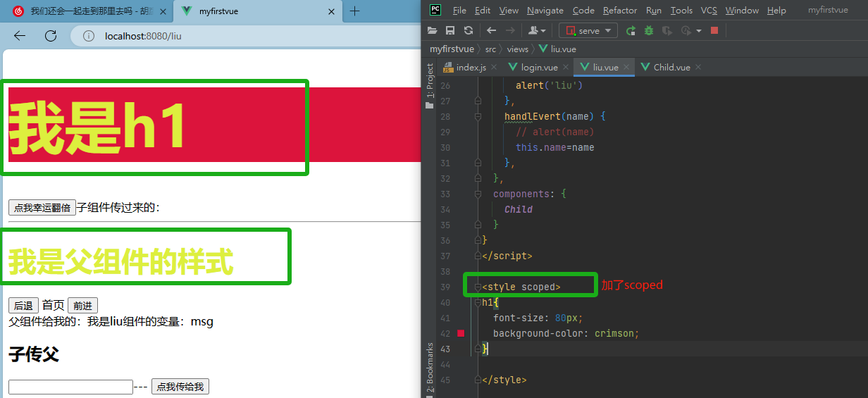
Task: Click the Save All disk icon
Action: [x=450, y=30]
